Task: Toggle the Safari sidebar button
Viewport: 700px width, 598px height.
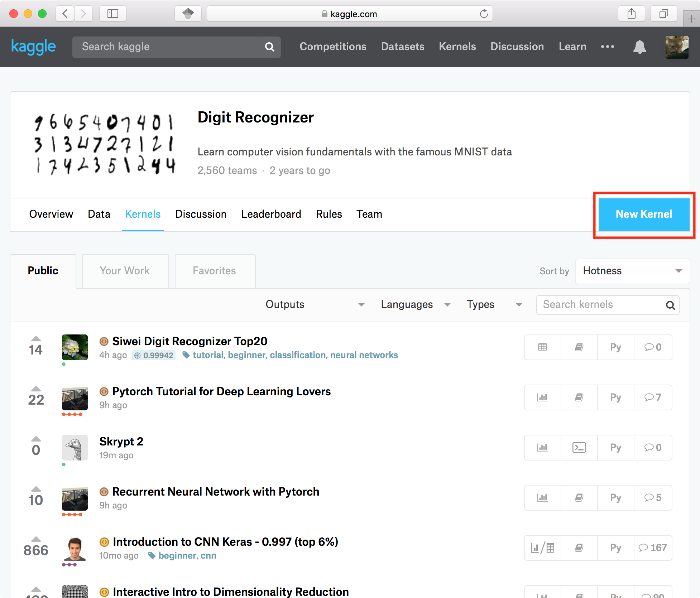Action: click(x=113, y=14)
